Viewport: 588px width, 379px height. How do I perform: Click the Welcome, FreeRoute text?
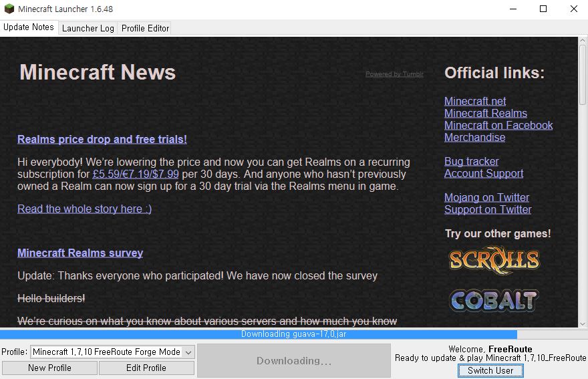(490, 349)
